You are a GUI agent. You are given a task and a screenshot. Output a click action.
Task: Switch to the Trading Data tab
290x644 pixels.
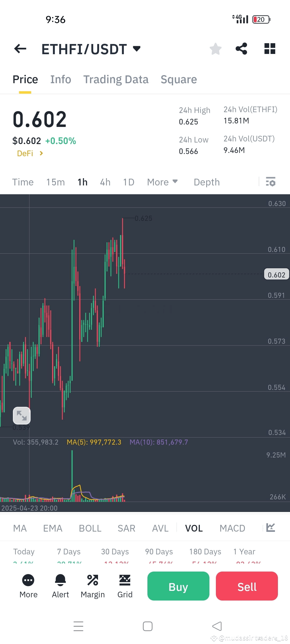(x=116, y=79)
